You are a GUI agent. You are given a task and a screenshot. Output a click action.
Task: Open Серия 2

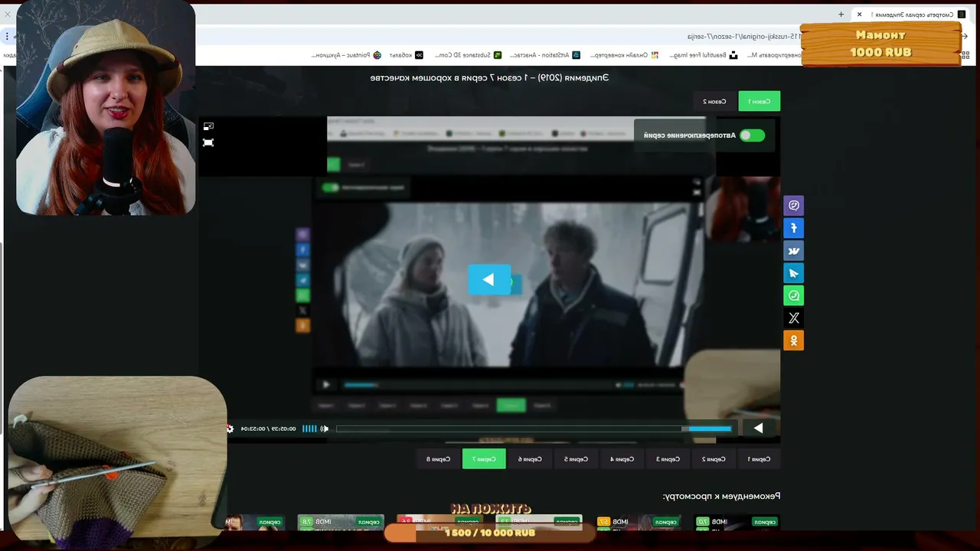[714, 459]
